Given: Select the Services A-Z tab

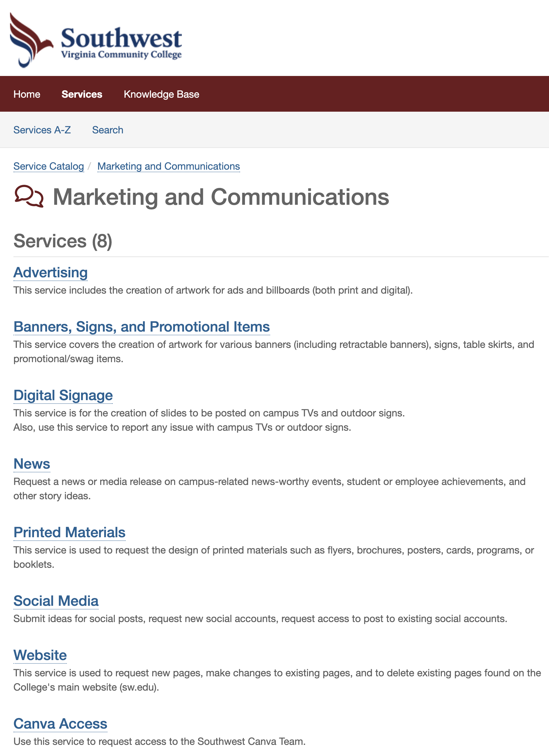Looking at the screenshot, I should coord(42,130).
